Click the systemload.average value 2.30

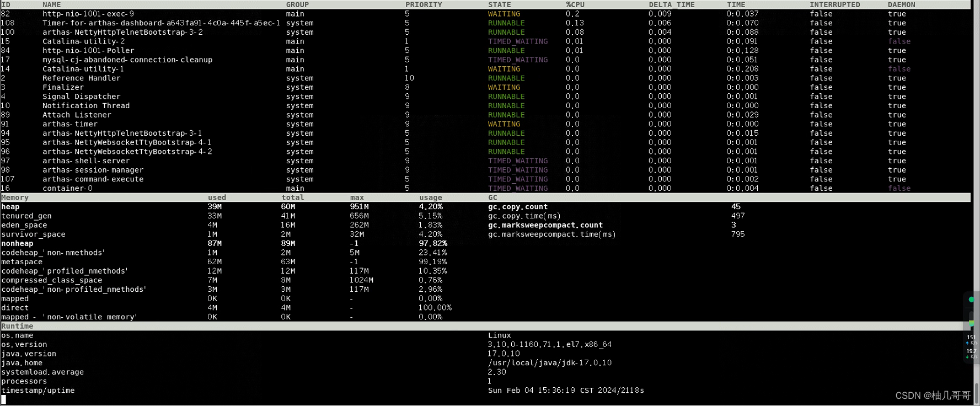pyautogui.click(x=497, y=372)
